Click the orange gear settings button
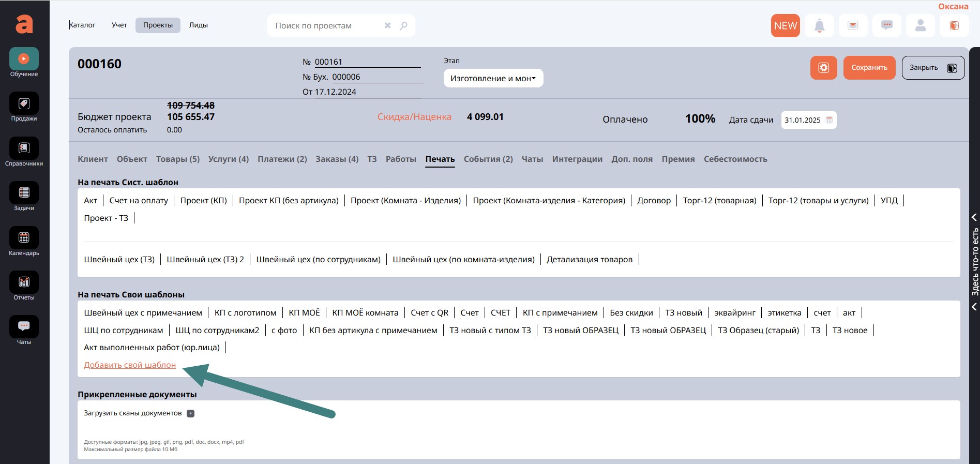 click(823, 68)
